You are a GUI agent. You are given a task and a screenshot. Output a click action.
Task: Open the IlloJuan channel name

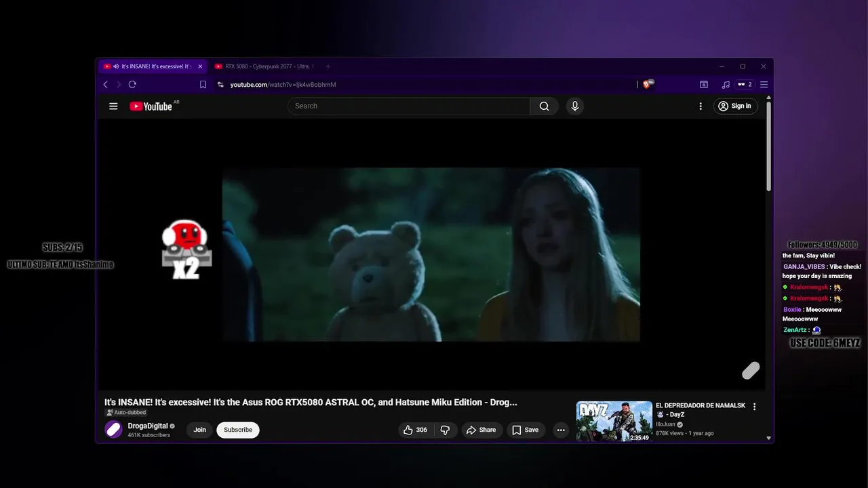coord(665,424)
